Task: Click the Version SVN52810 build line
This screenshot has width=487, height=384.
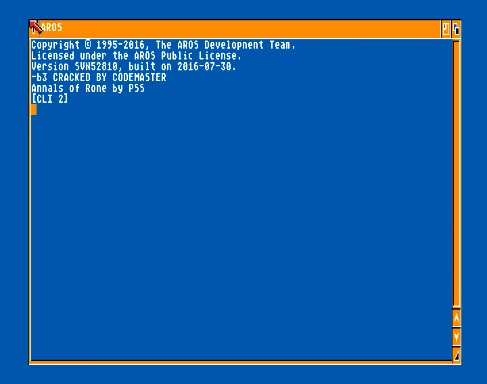Action: click(x=134, y=66)
